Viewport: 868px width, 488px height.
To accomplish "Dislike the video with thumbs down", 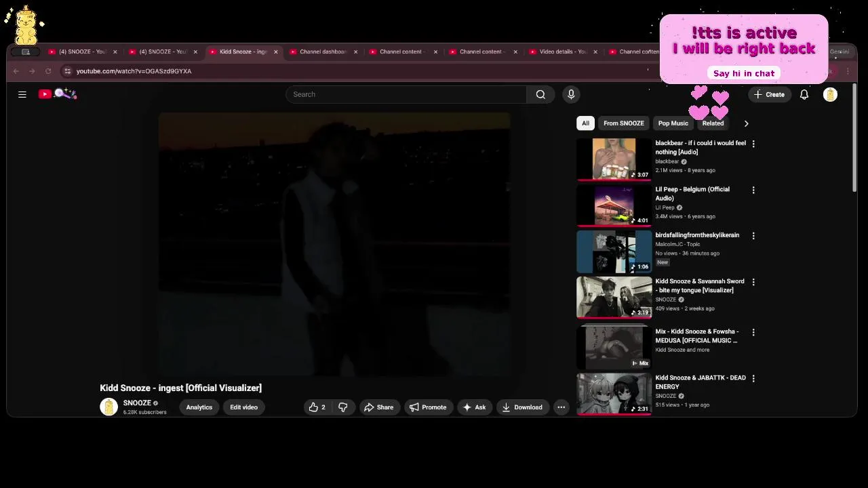I will pos(342,407).
